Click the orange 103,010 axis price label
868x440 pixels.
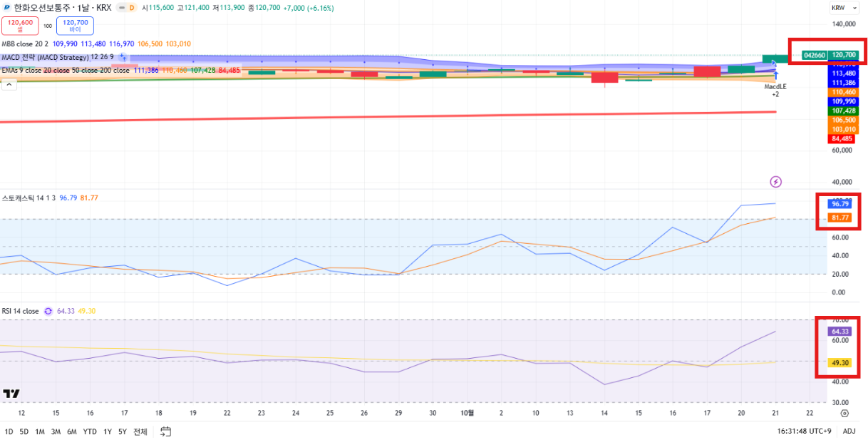[x=844, y=129]
